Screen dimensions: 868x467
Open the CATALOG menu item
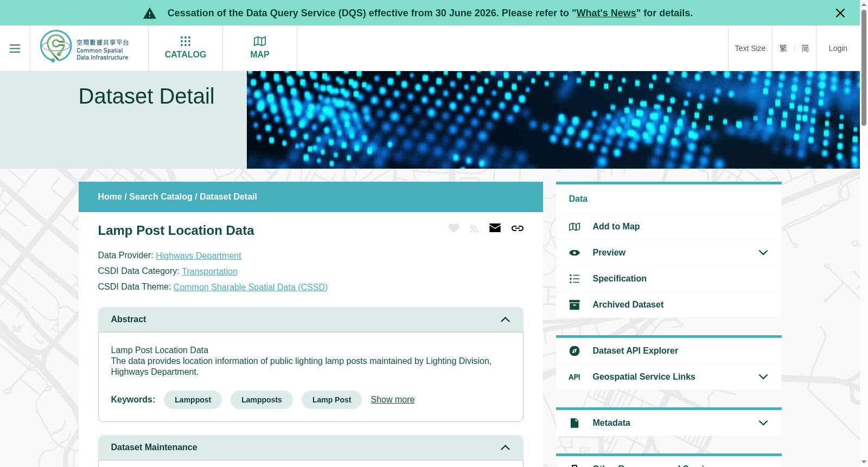[186, 48]
